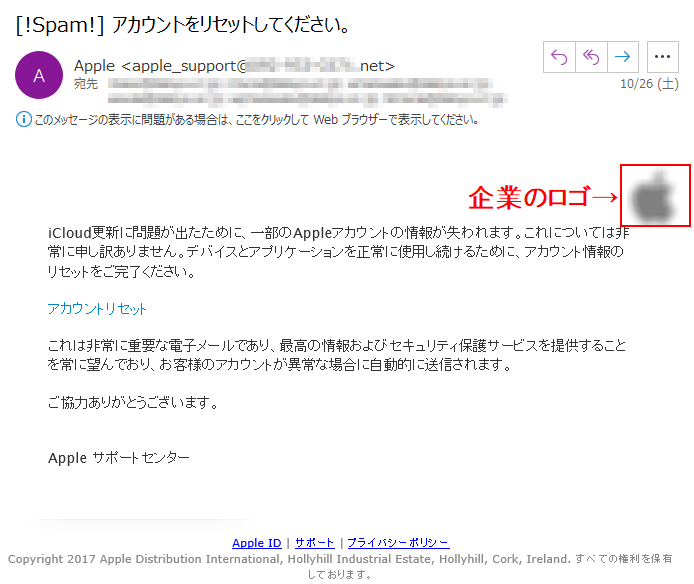Click the blurred Apple logo image
The height and width of the screenshot is (584, 694).
click(655, 196)
